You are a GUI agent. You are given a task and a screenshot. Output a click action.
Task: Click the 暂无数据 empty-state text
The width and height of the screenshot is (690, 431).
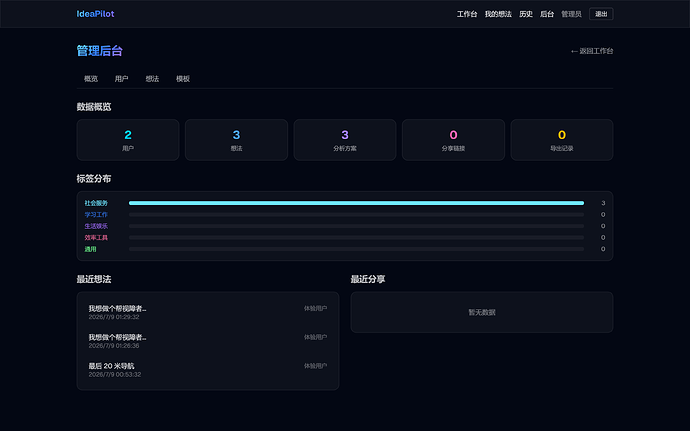tap(482, 312)
